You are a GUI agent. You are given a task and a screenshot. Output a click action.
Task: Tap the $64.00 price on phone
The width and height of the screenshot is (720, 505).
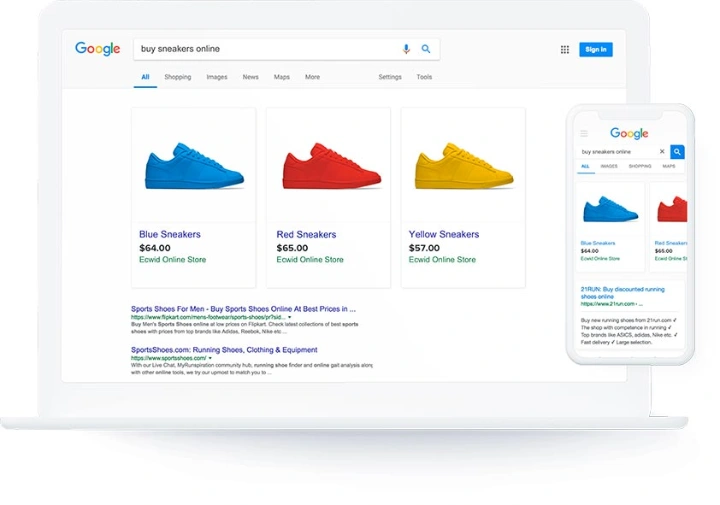(590, 251)
